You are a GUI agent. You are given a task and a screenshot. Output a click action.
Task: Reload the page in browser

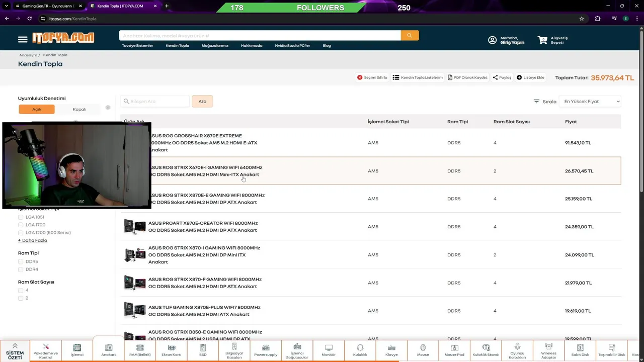pos(30,19)
